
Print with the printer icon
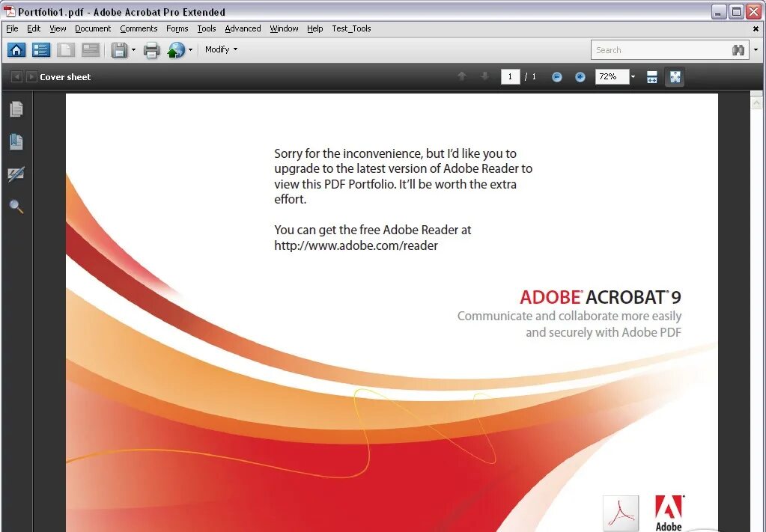pos(151,50)
